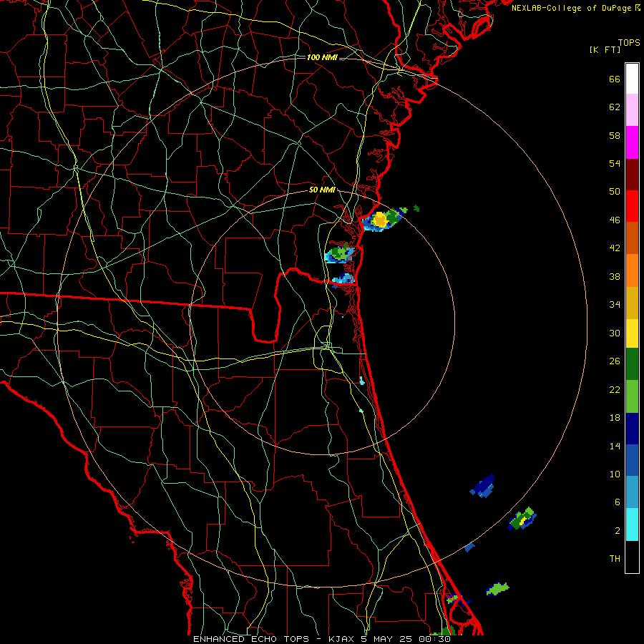Click the "38" legend value
The width and height of the screenshot is (644, 644).
point(615,277)
